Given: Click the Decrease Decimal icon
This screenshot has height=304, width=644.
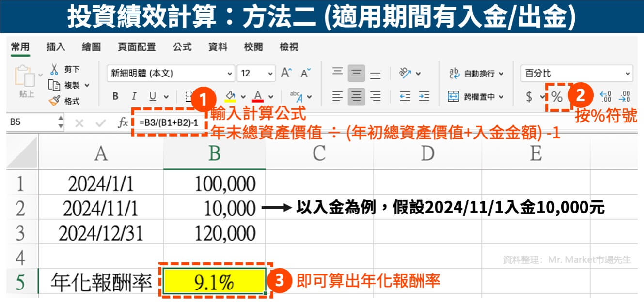Looking at the screenshot, I should pyautogui.click(x=626, y=96).
